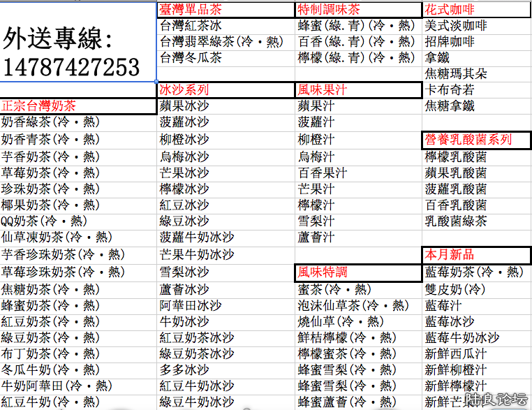Screen dimensions: 532x410
Task: Select the 珍珠奶茶(冷・熱) cell
Action: pyautogui.click(x=50, y=189)
